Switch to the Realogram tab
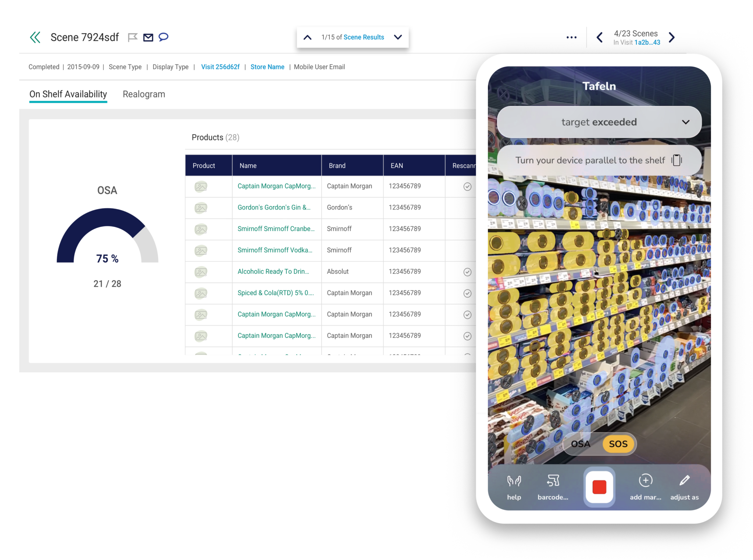The width and height of the screenshot is (753, 560). pyautogui.click(x=144, y=94)
